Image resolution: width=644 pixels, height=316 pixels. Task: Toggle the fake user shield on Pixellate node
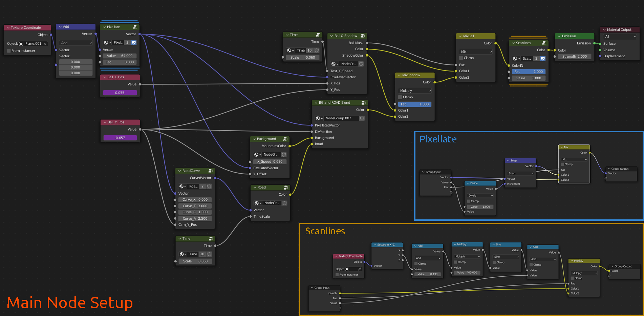[x=134, y=42]
